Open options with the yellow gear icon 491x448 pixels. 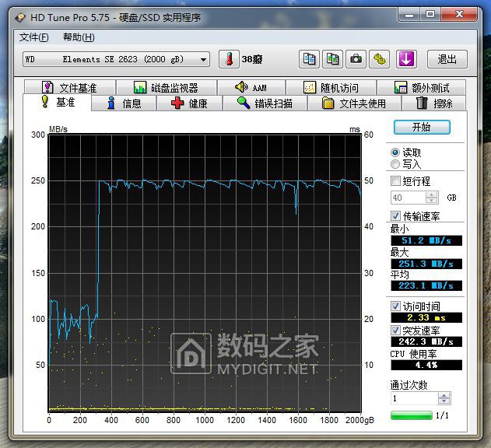point(379,59)
